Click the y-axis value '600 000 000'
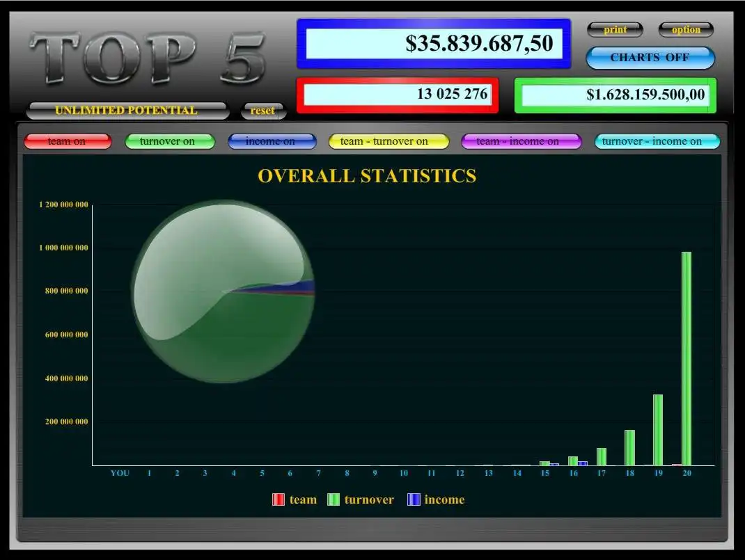745x560 pixels. [67, 335]
